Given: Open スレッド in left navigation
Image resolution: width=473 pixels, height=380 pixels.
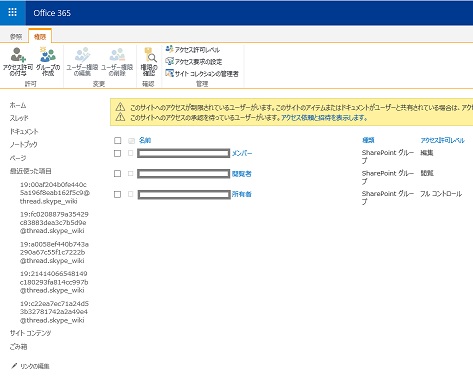Looking at the screenshot, I should [x=19, y=118].
